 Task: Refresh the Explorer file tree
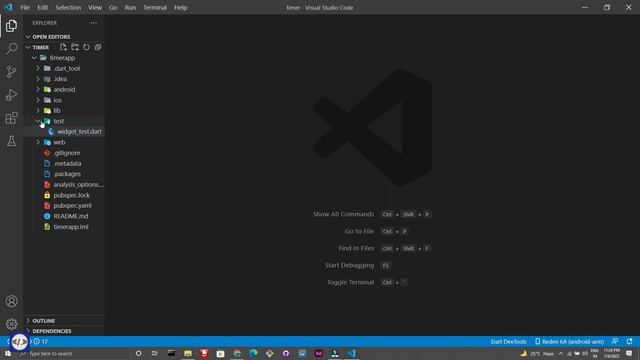[x=87, y=47]
